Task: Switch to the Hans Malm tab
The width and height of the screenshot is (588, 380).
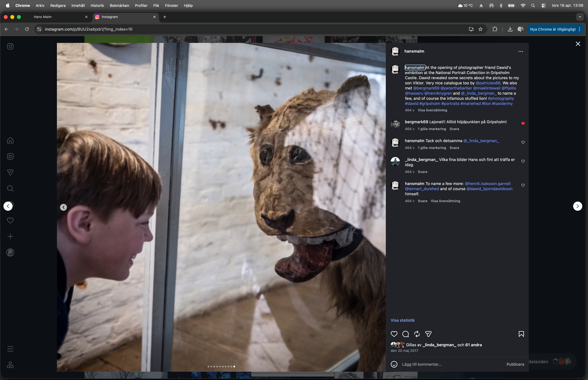Action: click(43, 17)
